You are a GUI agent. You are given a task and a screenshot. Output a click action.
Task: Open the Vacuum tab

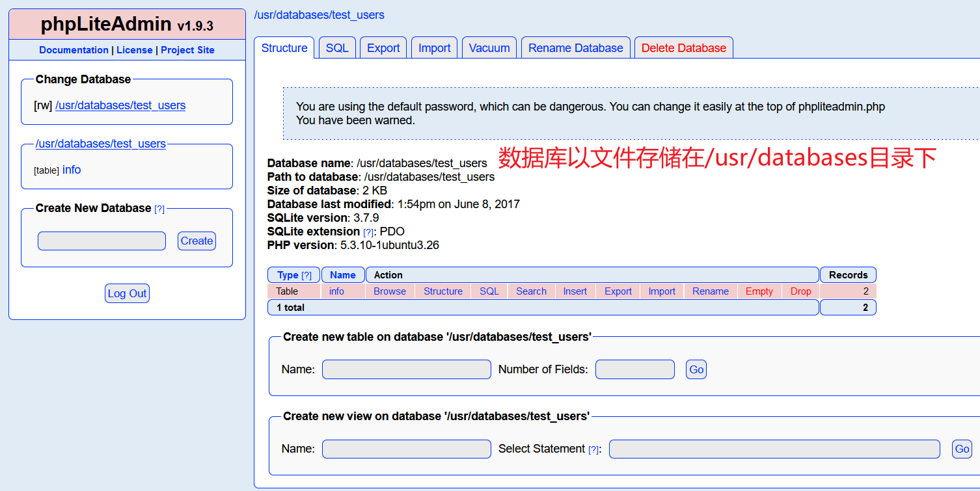click(489, 48)
